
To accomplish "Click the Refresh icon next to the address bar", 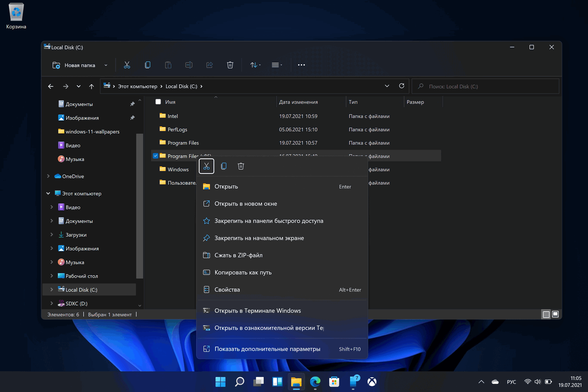I will coord(401,86).
